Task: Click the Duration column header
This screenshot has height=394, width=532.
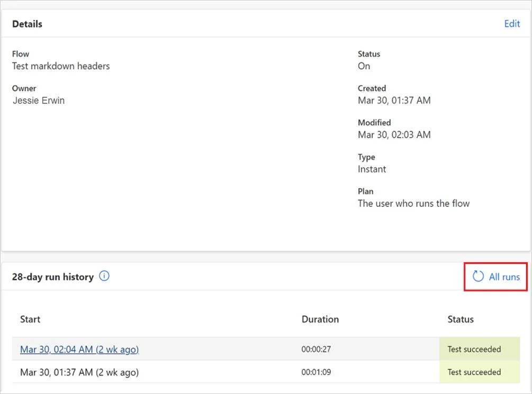Action: 320,319
